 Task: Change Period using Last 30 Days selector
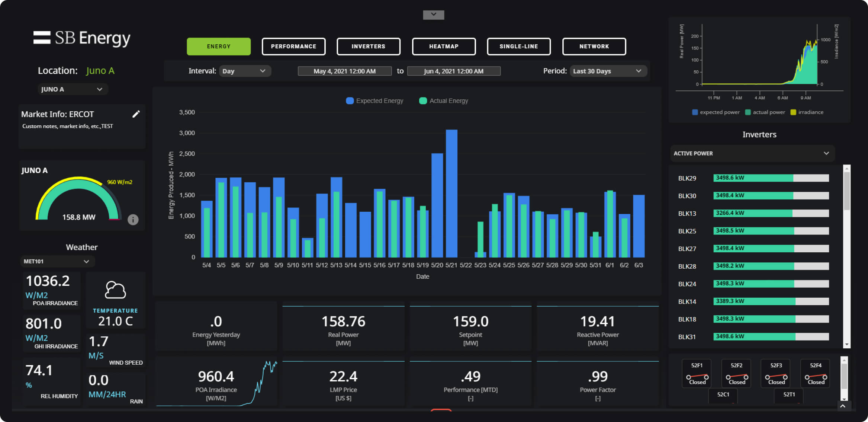click(608, 71)
